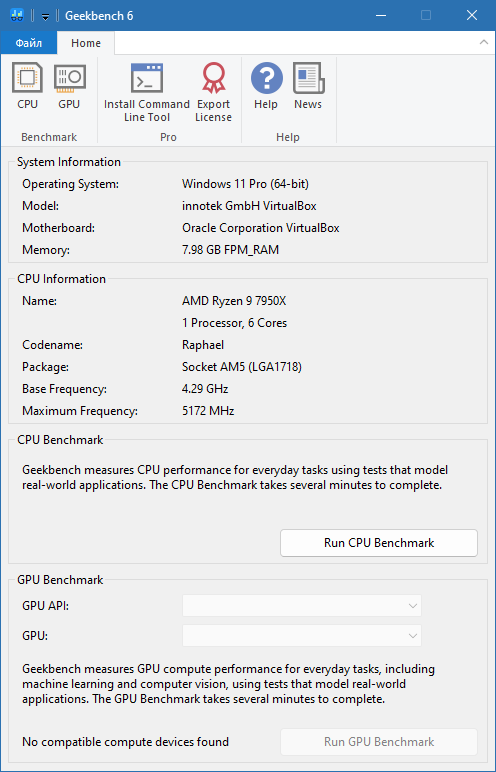Select the text 'Windows 11 Pro (64-bit)'
Screen dimensions: 496x772
coord(245,184)
